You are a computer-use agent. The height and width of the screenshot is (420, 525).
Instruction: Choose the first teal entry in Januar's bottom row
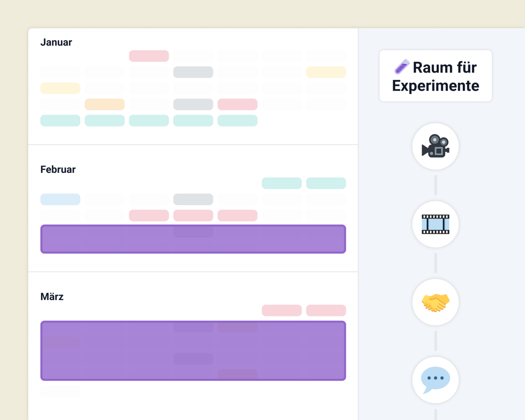(x=60, y=121)
